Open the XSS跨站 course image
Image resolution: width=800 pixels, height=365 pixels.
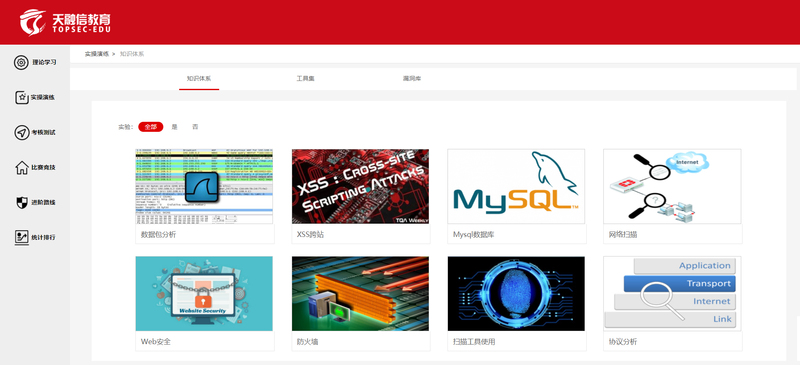pos(360,186)
